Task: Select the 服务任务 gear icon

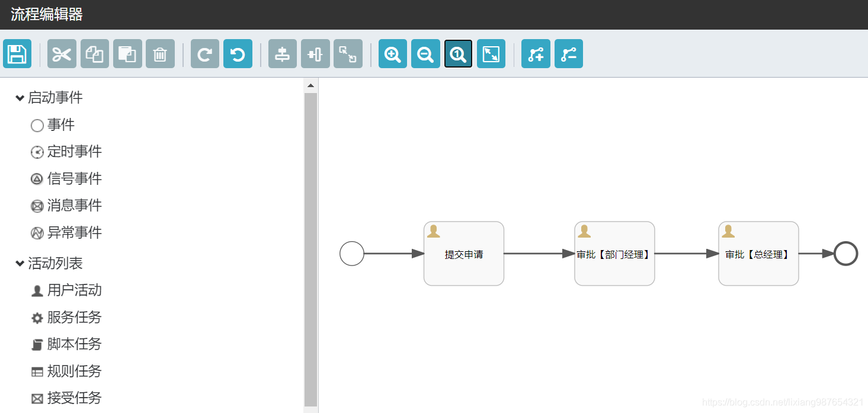Action: [37, 318]
